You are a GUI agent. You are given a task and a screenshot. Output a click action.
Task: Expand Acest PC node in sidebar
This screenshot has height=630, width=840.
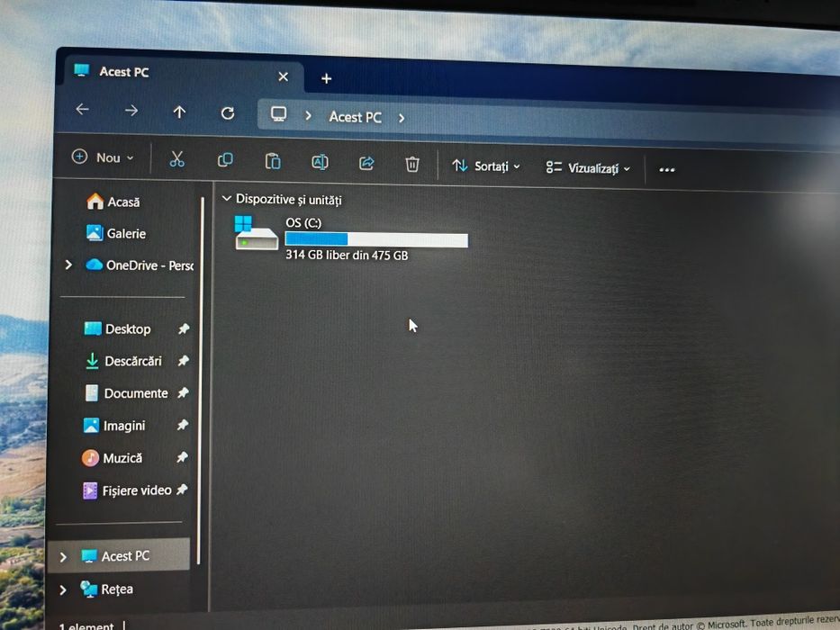[63, 557]
